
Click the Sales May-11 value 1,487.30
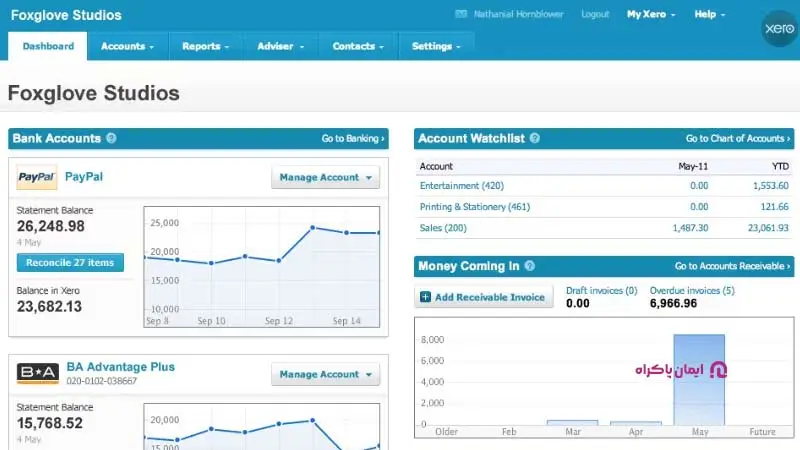point(690,228)
